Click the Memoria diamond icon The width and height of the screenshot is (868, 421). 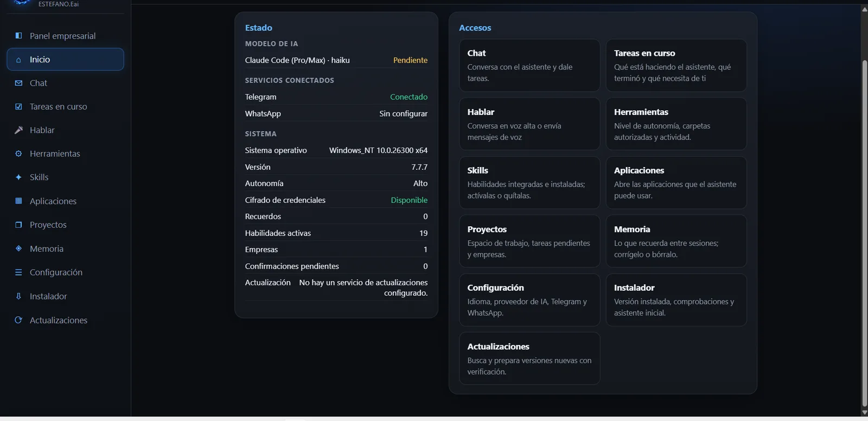point(18,248)
